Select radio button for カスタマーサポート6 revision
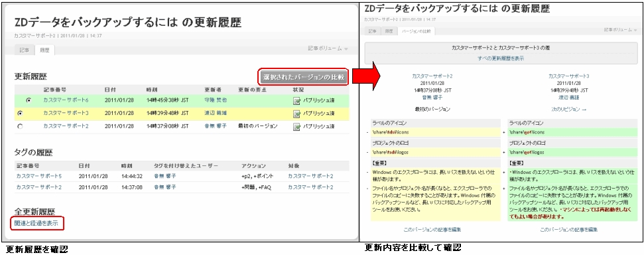 (29, 100)
